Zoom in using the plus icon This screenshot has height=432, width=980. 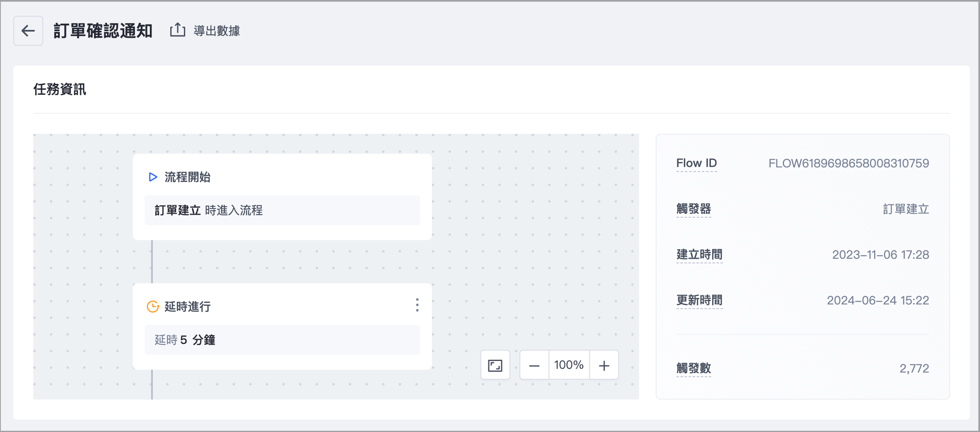[x=605, y=365]
